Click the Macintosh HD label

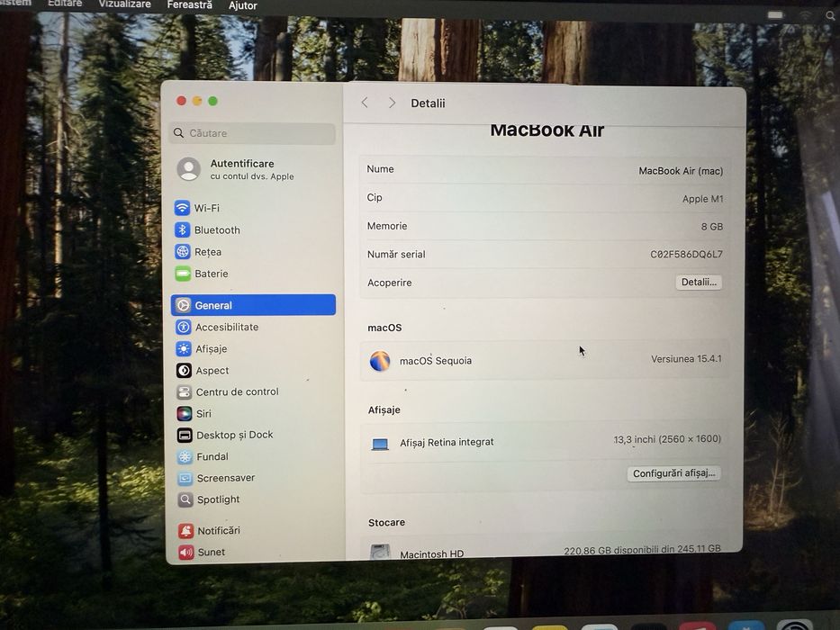click(432, 553)
